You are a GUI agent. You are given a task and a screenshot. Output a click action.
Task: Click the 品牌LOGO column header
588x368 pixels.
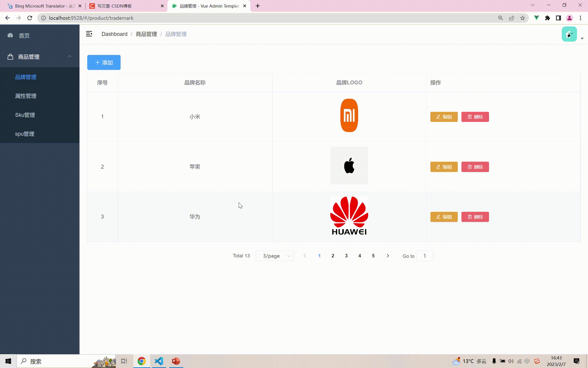pyautogui.click(x=349, y=82)
